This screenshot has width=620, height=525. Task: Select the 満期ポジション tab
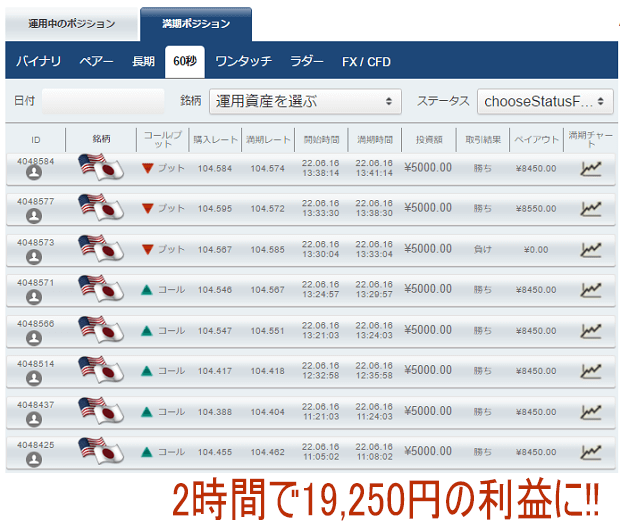click(196, 24)
